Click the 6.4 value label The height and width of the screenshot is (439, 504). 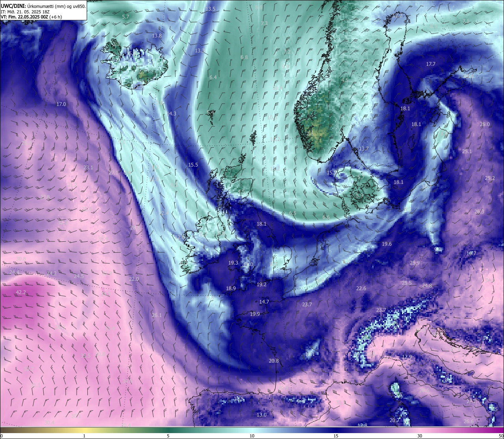pos(213,77)
